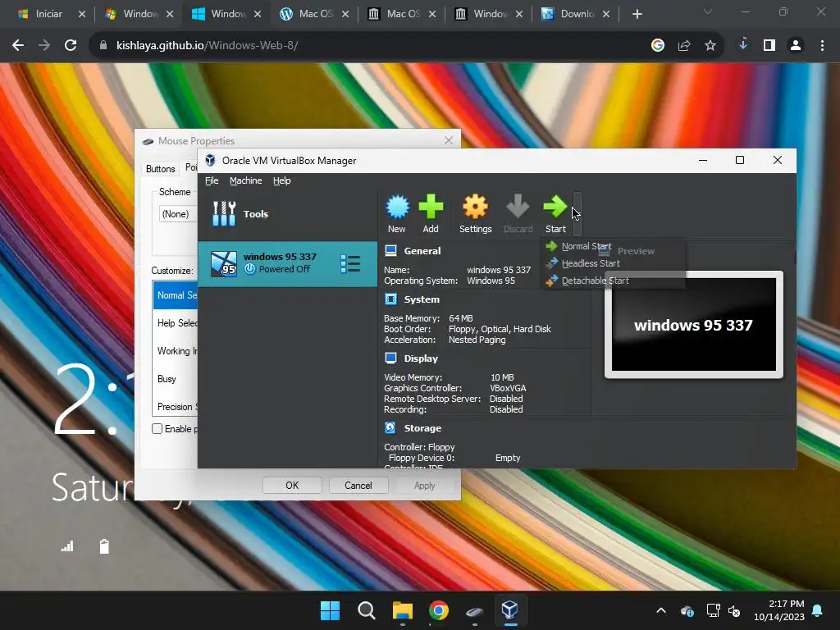Viewport: 840px width, 630px height.
Task: Show hidden system tray icons chevron
Action: (x=661, y=610)
